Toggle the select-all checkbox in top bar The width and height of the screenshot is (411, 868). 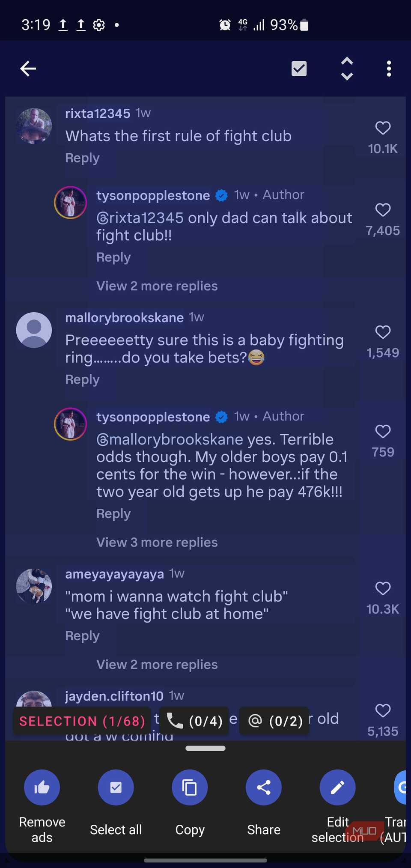299,69
